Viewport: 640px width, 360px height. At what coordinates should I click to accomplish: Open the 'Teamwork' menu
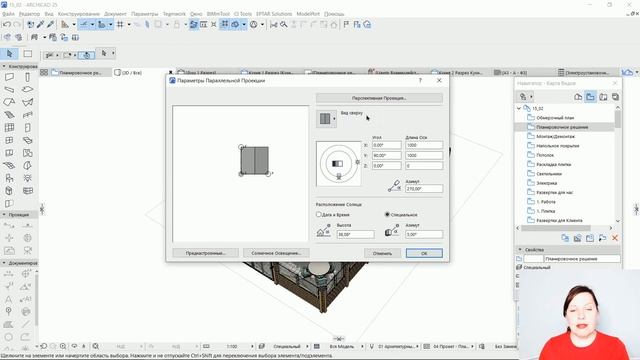[x=174, y=14]
